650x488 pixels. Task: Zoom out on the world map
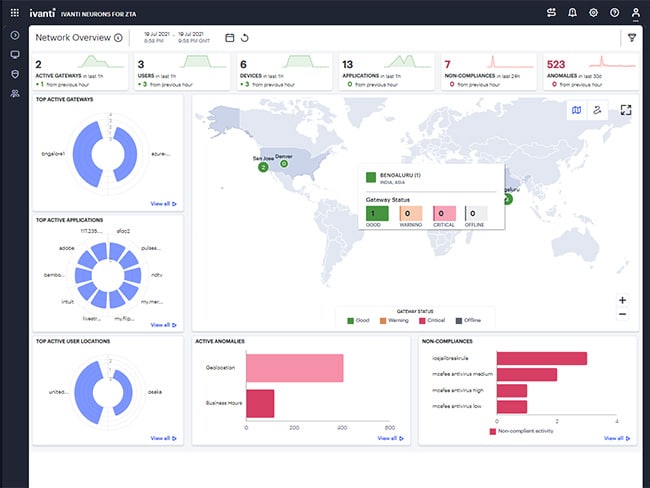point(622,314)
